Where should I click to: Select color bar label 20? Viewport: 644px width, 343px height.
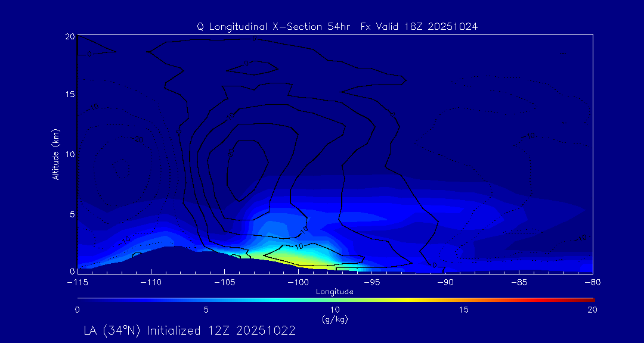point(592,310)
